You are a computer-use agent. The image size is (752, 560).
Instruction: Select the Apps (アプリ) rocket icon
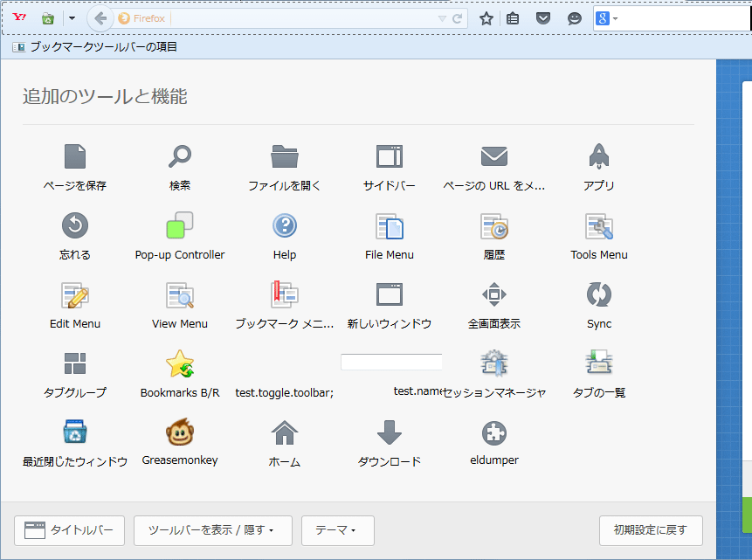click(598, 156)
